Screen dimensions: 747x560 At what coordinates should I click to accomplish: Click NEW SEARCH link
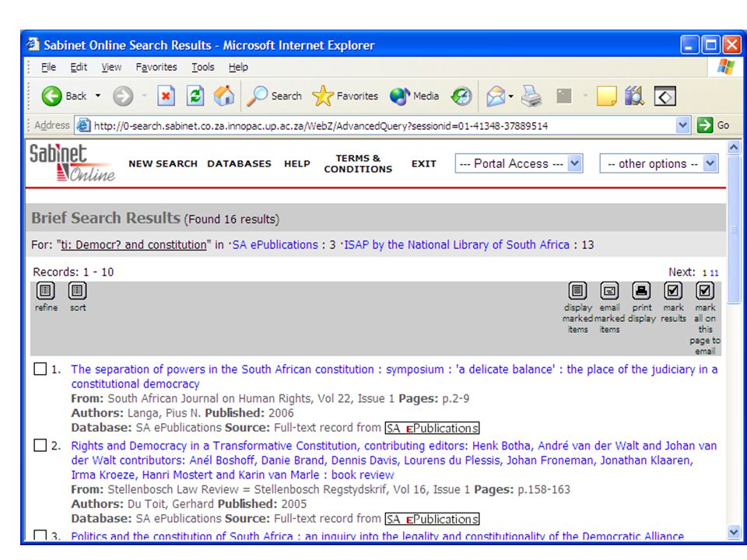(163, 164)
